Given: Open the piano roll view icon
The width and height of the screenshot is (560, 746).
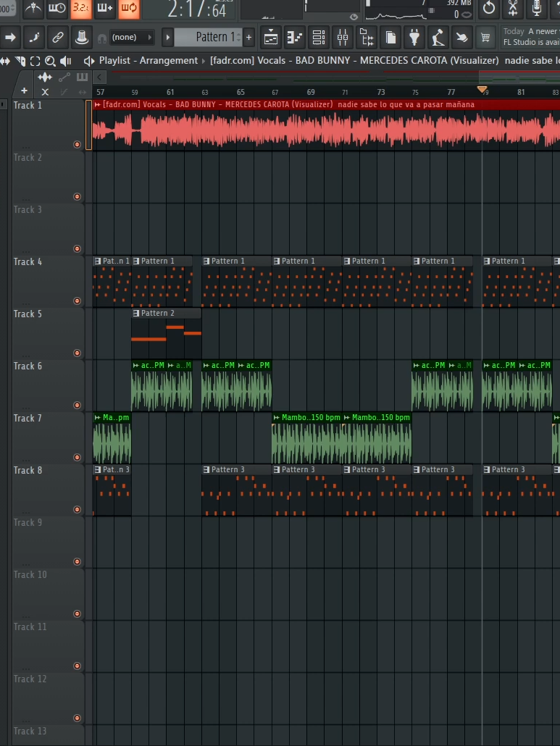Looking at the screenshot, I should 295,37.
